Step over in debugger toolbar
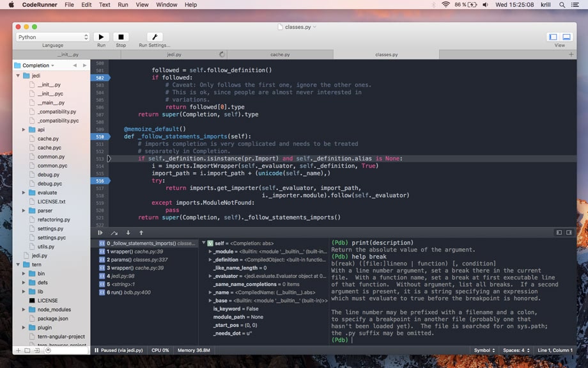 (x=114, y=233)
